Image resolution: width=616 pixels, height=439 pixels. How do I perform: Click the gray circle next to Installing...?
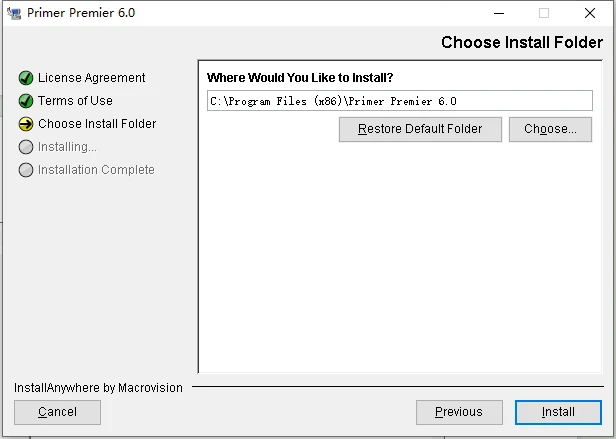point(26,147)
